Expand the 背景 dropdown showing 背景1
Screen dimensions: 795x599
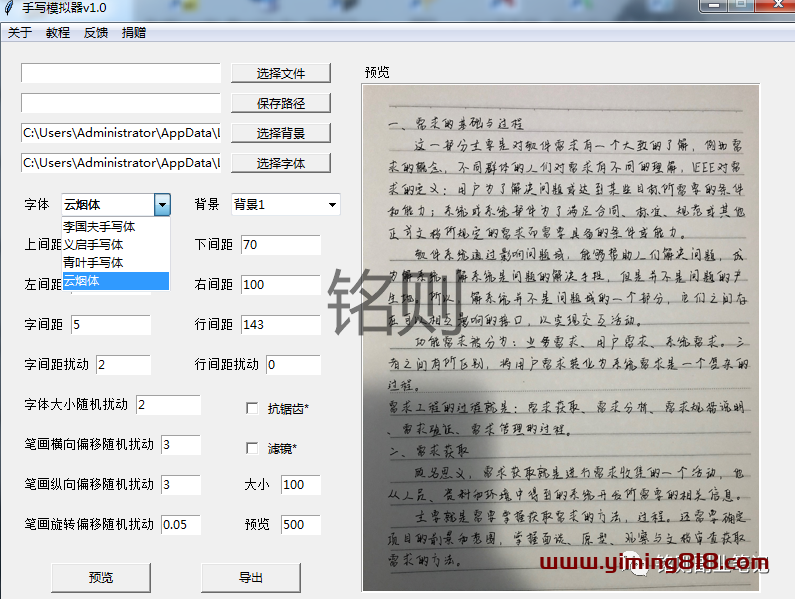331,205
